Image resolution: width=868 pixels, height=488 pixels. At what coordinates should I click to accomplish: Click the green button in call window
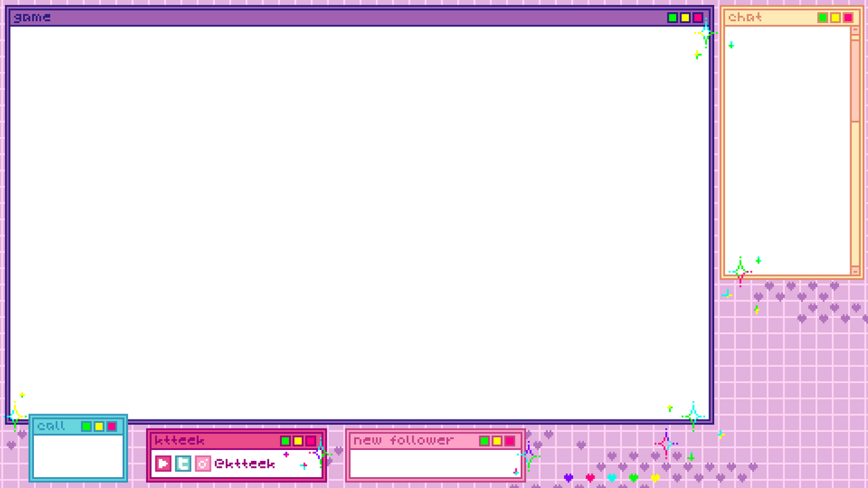click(86, 426)
